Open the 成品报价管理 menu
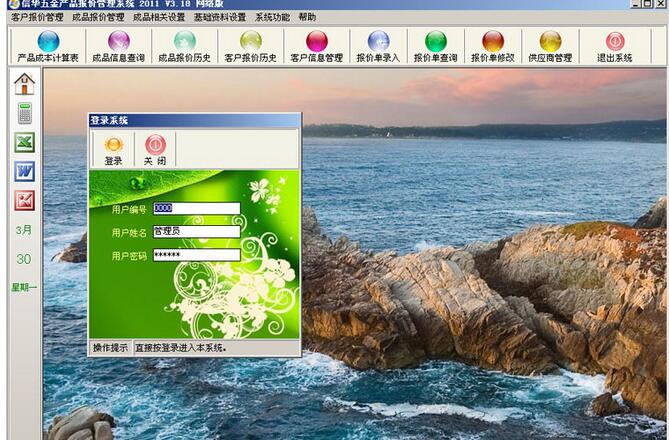Screen dimensions: 669x440 click(98, 17)
